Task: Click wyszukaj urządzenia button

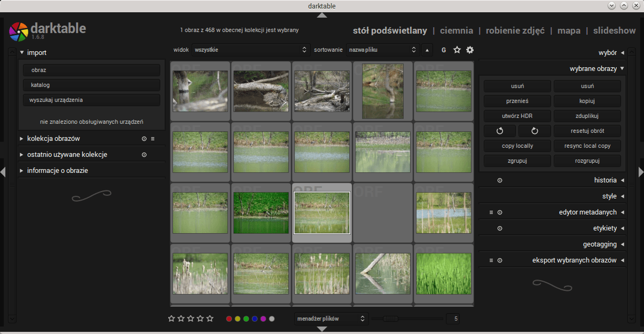Action: click(x=91, y=100)
